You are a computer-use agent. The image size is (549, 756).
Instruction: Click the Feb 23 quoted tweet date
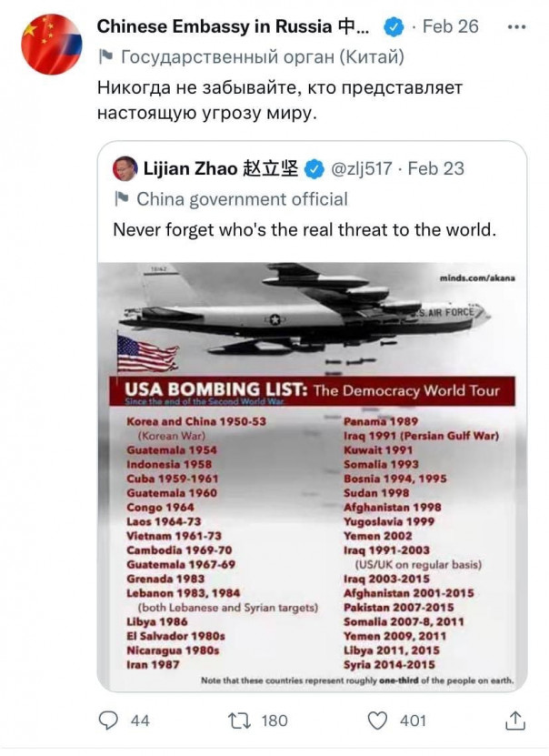[x=436, y=169]
